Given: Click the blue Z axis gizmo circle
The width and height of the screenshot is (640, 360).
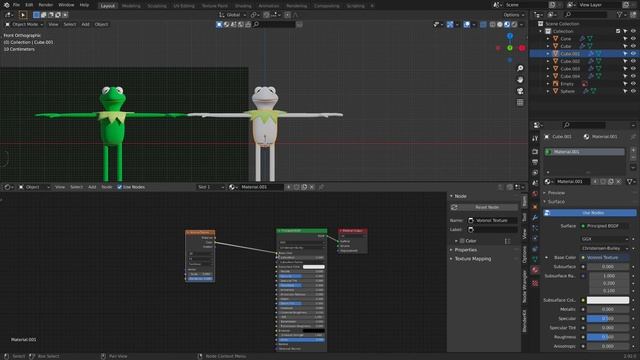Looking at the screenshot, I should point(510,36).
